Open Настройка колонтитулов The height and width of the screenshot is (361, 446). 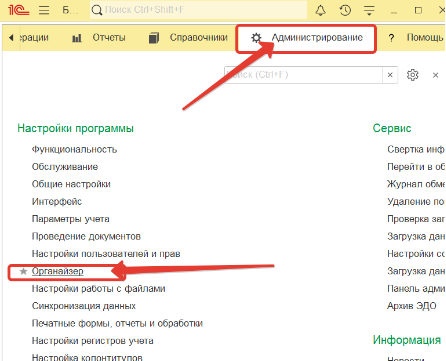pos(87,357)
